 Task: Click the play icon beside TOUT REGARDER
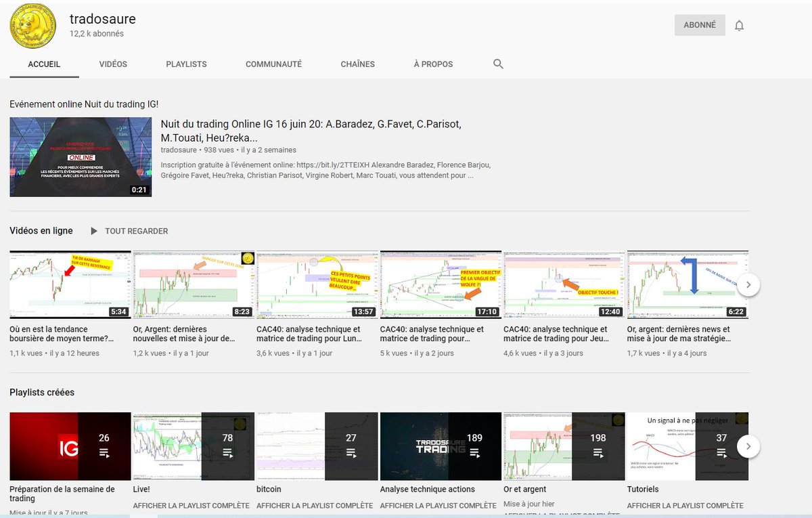click(94, 231)
